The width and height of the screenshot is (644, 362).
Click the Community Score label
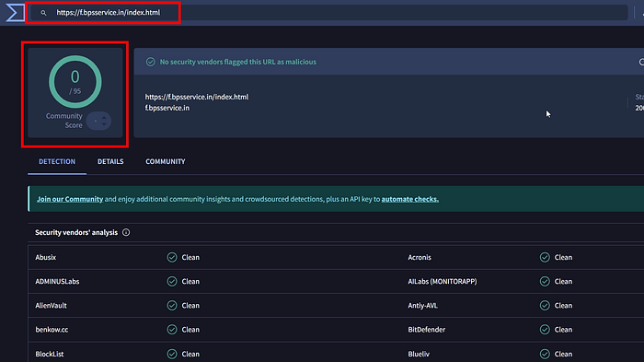point(64,121)
